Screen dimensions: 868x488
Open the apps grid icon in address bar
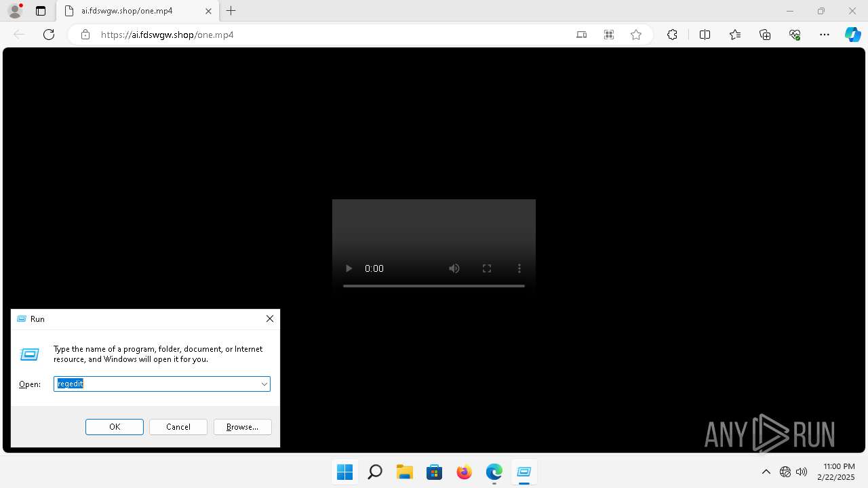point(609,35)
